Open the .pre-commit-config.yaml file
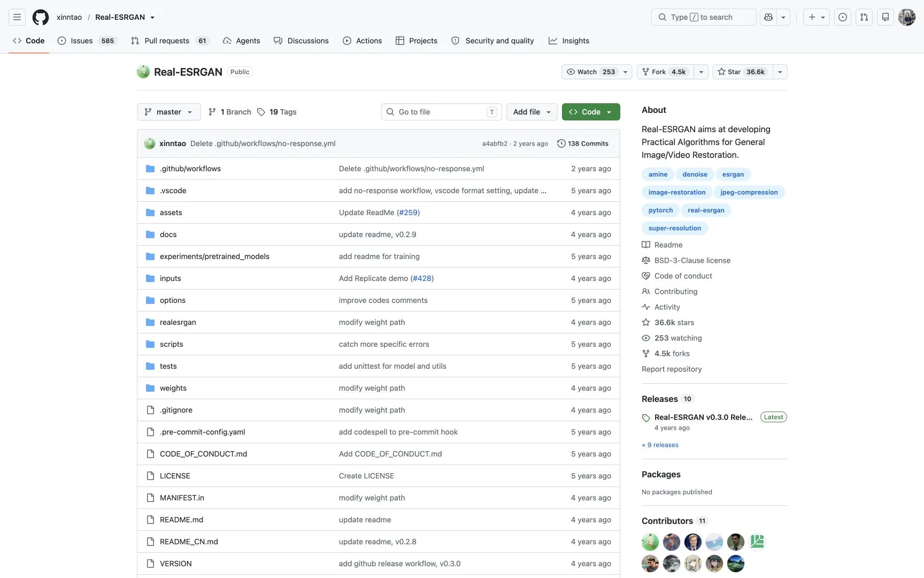 (x=203, y=432)
